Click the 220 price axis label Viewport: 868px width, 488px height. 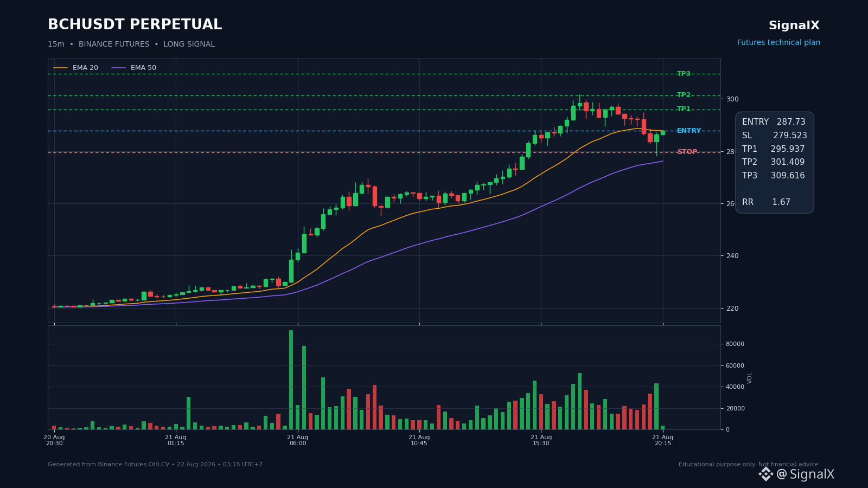(x=732, y=309)
